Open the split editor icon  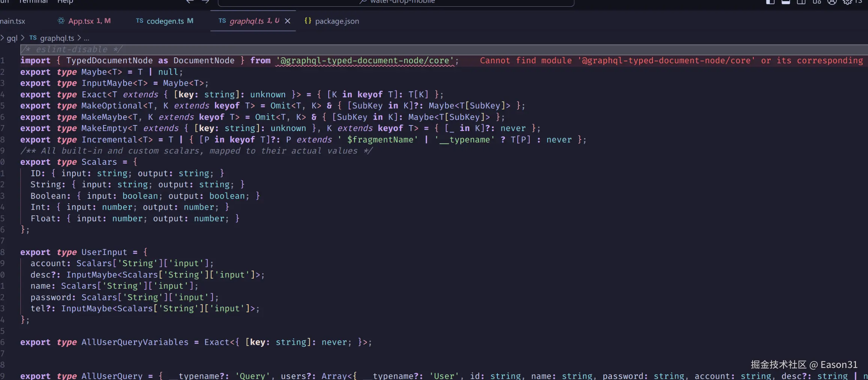[x=801, y=2]
